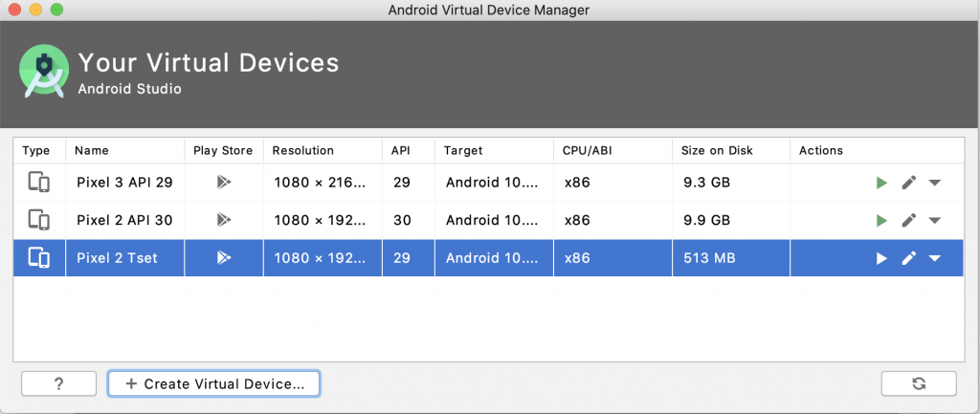Image resolution: width=980 pixels, height=414 pixels.
Task: Open help with the question mark button
Action: 58,383
